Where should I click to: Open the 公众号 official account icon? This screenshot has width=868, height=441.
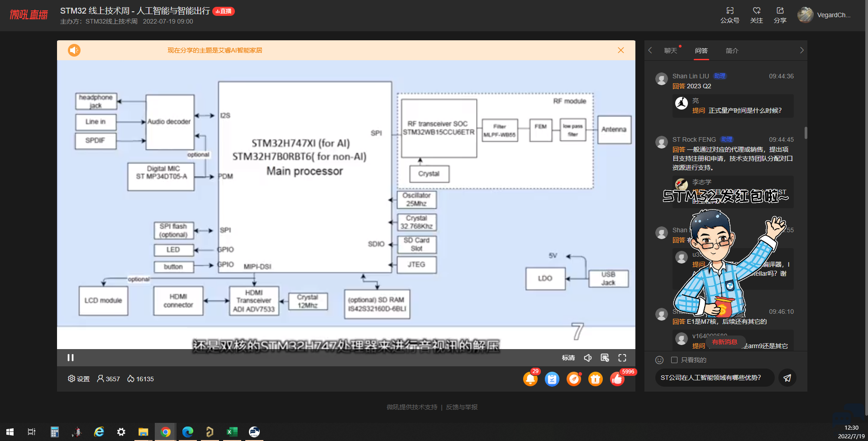(x=730, y=15)
